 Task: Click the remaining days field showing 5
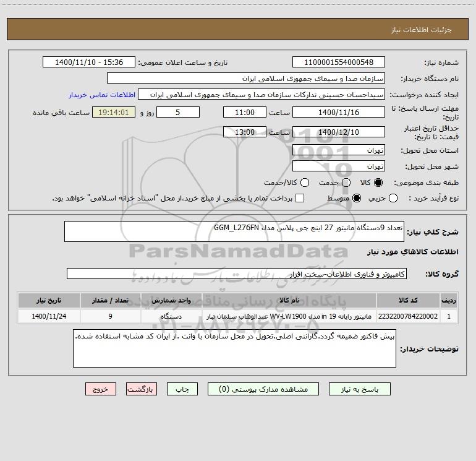178,113
